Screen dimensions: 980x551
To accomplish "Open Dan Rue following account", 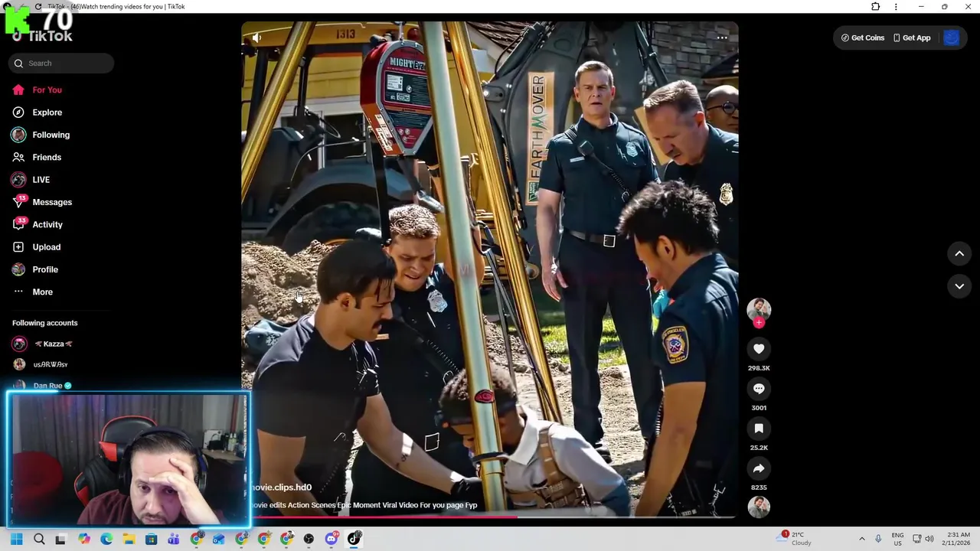I will point(43,386).
